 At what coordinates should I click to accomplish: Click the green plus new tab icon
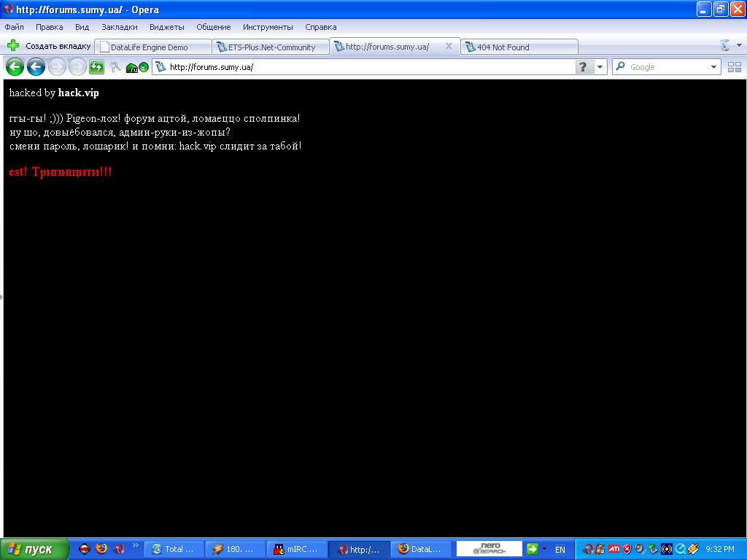[x=13, y=46]
